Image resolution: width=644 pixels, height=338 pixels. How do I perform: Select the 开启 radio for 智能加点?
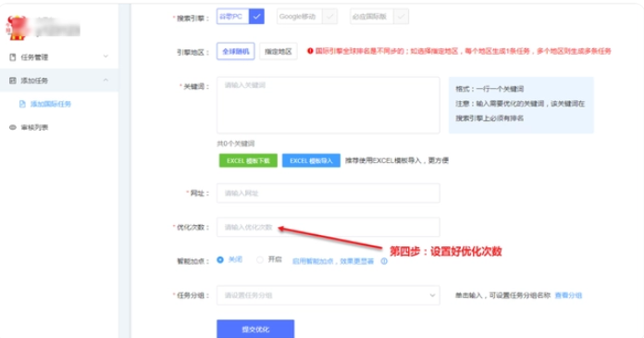260,260
